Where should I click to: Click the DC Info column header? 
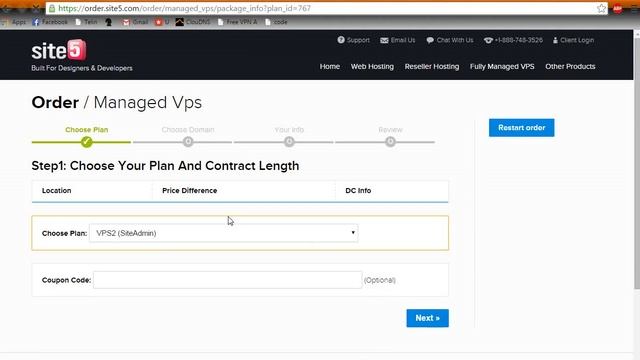(358, 191)
